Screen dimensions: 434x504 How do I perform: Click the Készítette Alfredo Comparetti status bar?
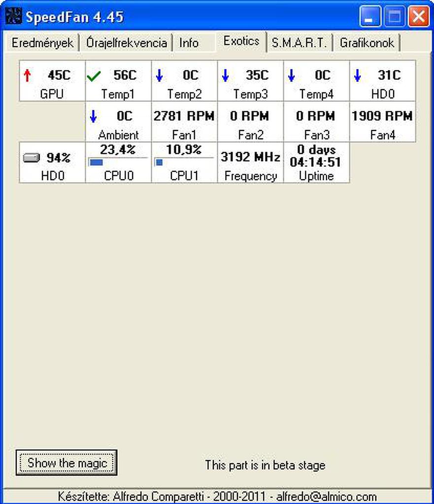(217, 496)
